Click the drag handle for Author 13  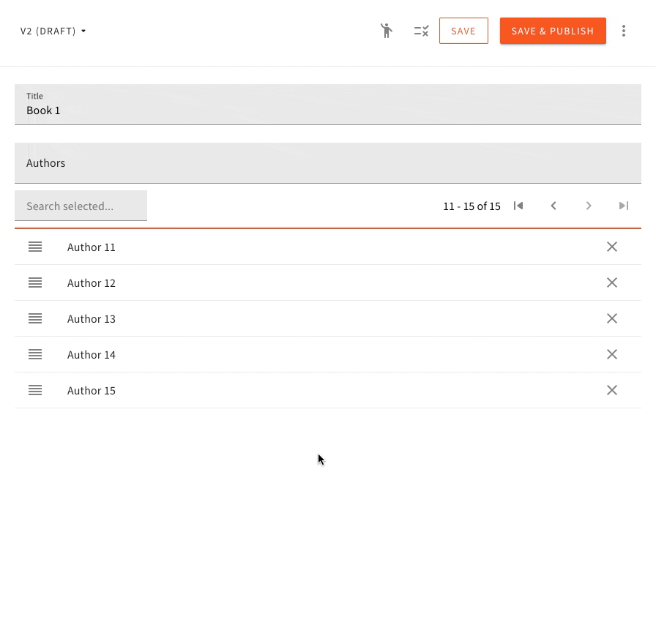click(35, 318)
